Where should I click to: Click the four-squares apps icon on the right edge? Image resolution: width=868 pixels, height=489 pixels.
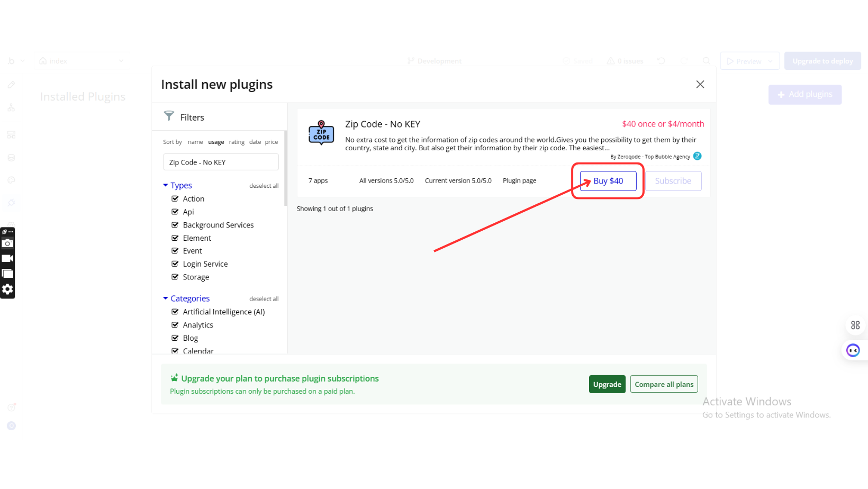[x=855, y=325]
